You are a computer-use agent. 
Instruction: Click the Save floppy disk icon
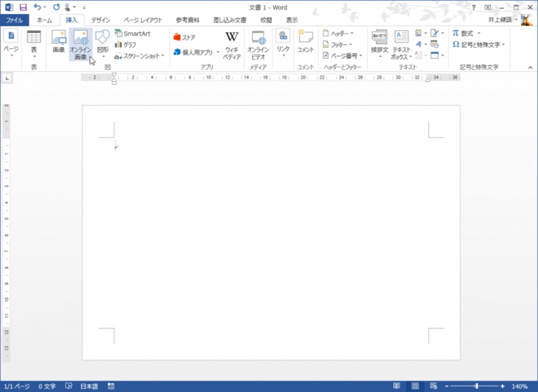23,7
